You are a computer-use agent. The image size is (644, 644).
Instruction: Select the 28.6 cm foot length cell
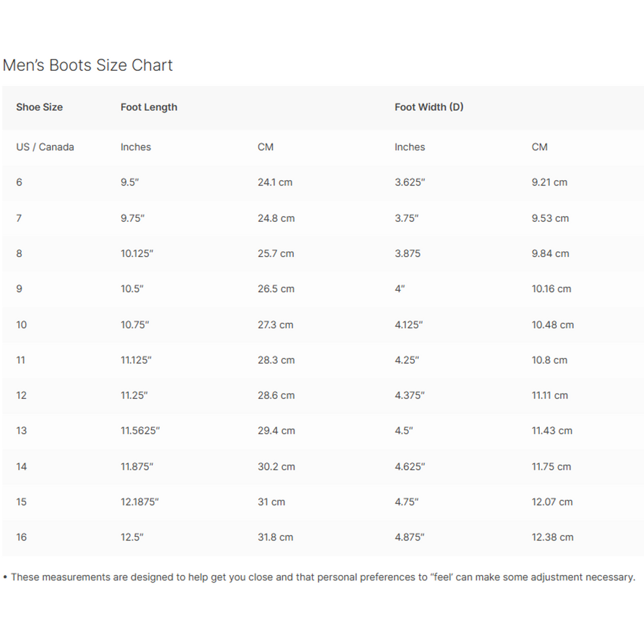coord(276,396)
